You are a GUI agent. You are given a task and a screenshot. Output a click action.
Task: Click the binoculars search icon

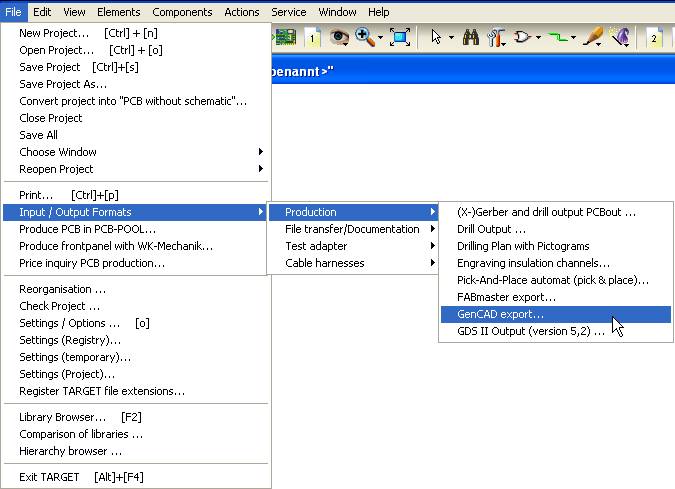[470, 37]
